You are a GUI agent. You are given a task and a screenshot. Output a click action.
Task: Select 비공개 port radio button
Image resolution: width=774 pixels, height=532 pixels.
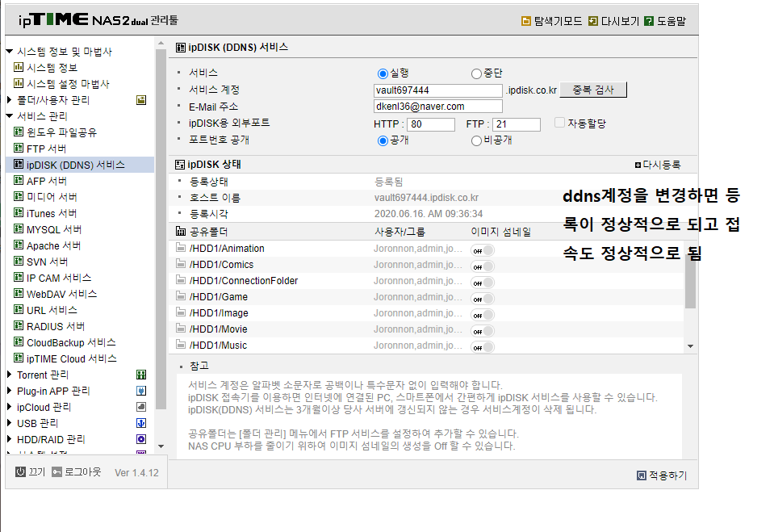tap(476, 140)
